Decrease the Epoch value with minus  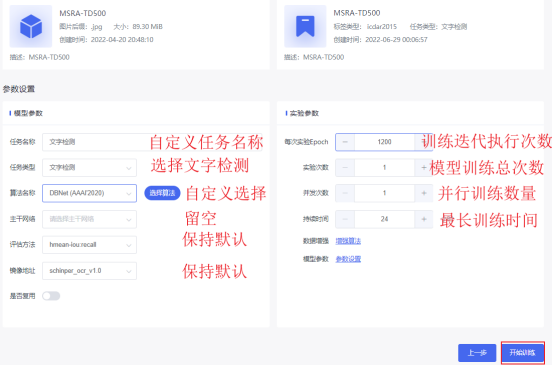345,142
